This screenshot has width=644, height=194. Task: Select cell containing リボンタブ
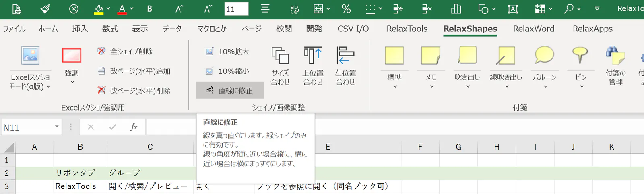80,173
